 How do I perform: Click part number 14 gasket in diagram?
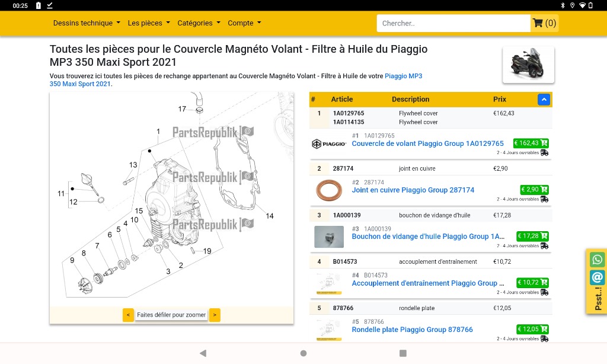click(270, 216)
